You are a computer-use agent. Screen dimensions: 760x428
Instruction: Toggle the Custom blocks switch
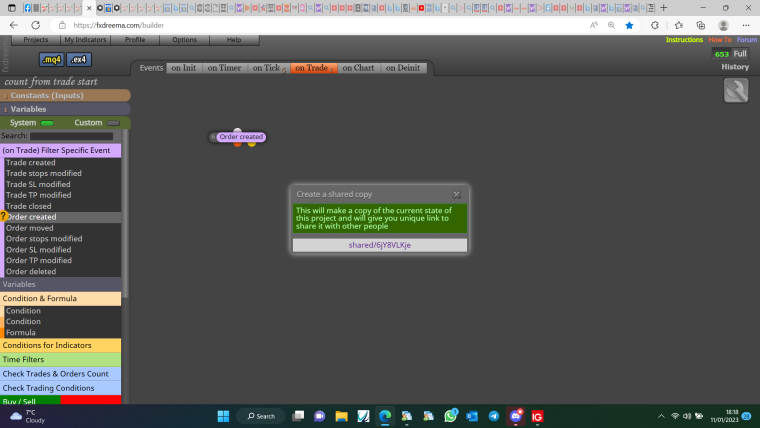pos(113,123)
